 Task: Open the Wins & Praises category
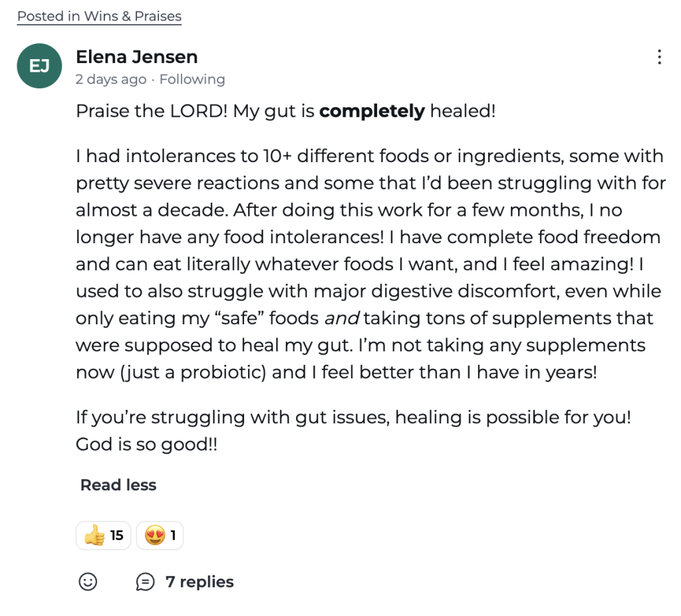click(132, 17)
